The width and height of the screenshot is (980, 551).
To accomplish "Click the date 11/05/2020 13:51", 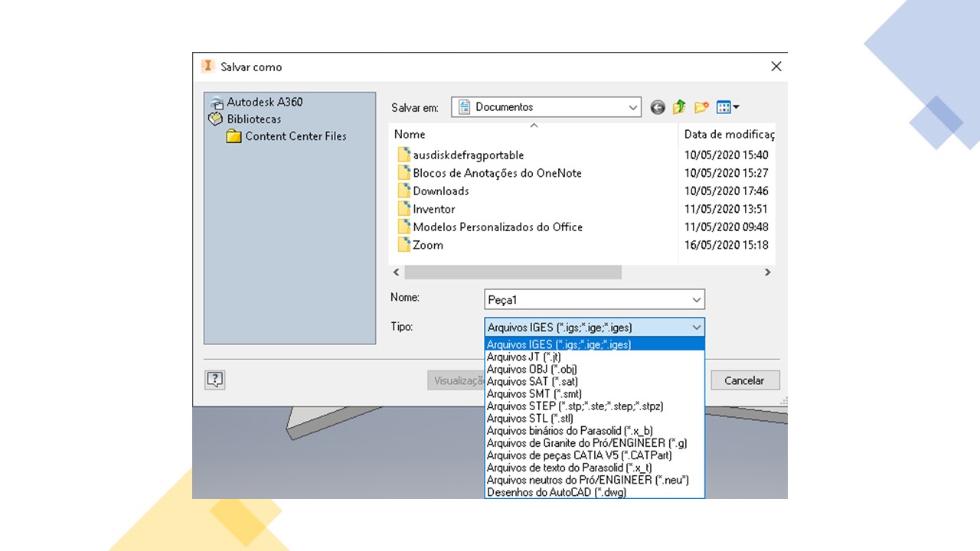I will pyautogui.click(x=726, y=209).
